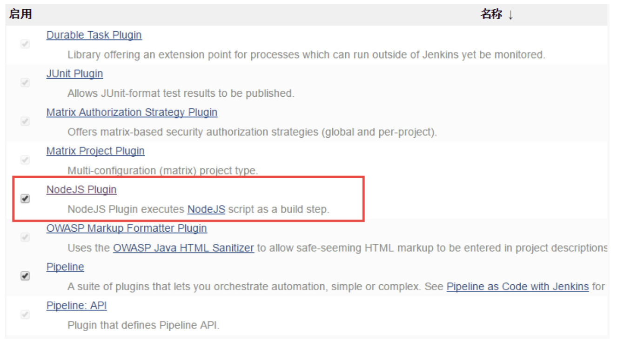This screenshot has width=644, height=361.
Task: Click the Matrix Project Plugin checkbox
Action: point(25,160)
